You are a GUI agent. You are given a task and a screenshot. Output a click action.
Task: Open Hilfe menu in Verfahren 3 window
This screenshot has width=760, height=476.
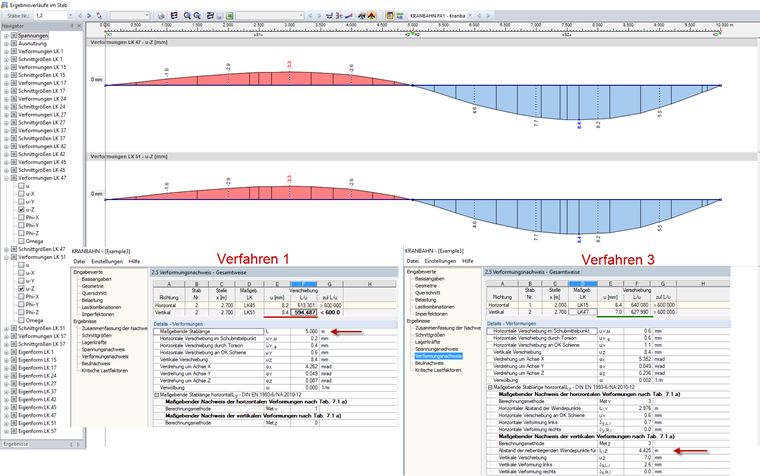[468, 261]
